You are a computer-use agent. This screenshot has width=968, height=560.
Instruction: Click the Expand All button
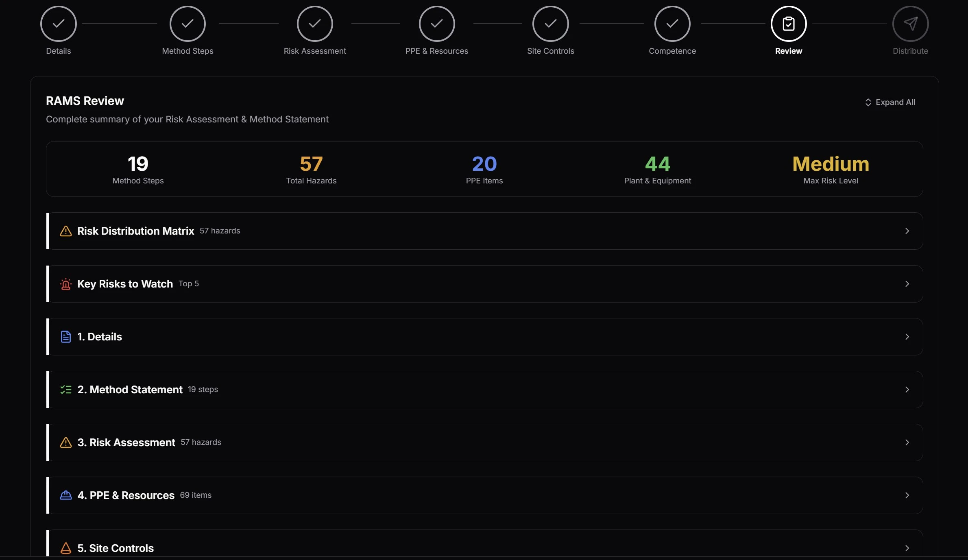point(890,102)
